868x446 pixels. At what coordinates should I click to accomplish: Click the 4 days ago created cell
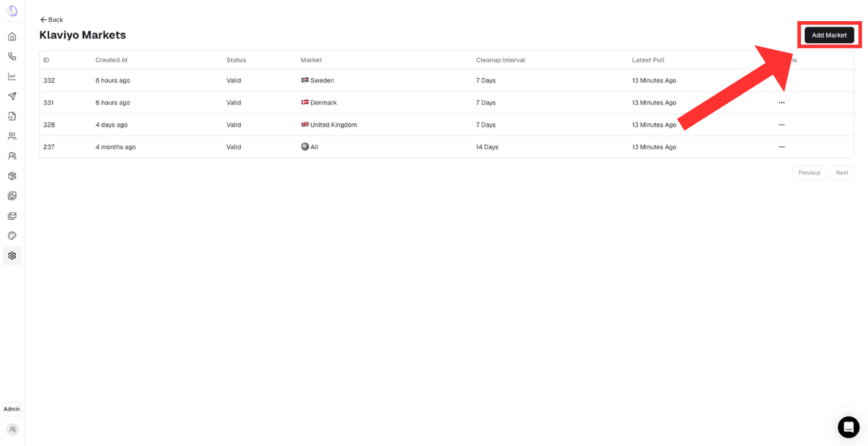[111, 125]
